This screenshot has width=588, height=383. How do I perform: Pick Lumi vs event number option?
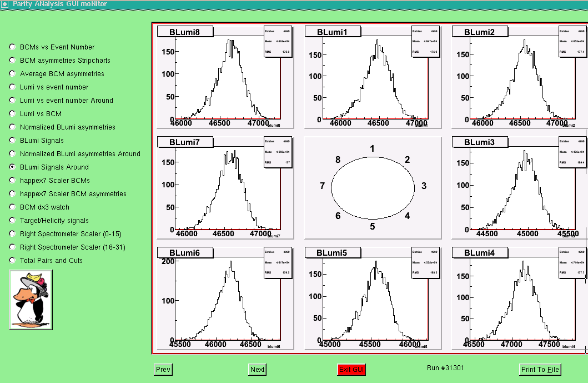(12, 87)
